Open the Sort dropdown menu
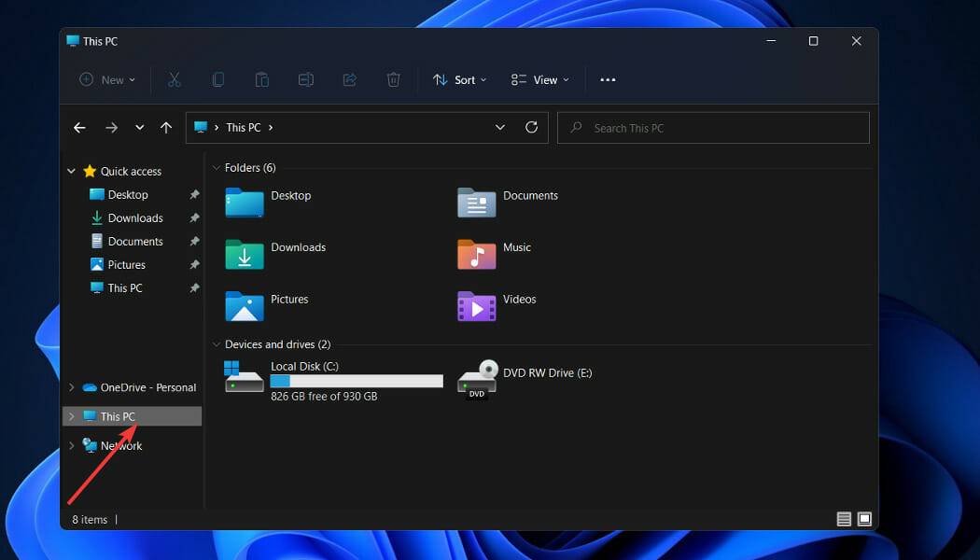This screenshot has width=980, height=560. click(x=460, y=80)
